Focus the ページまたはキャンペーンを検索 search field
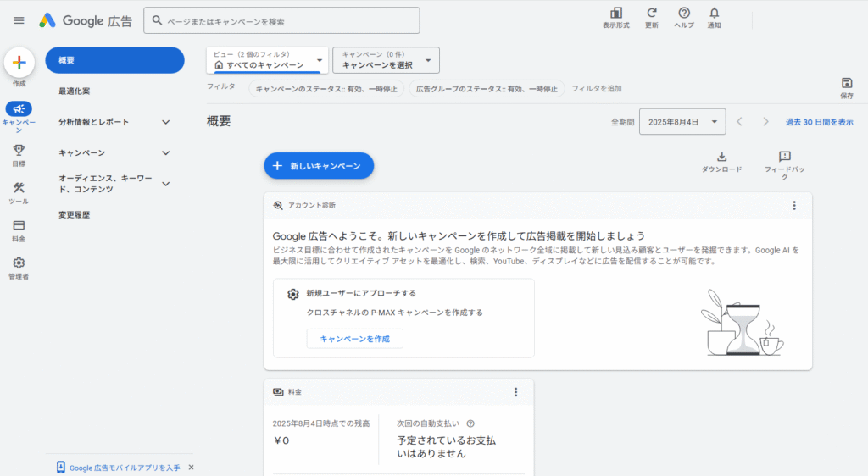Screen dimensions: 868x476 pos(281,20)
